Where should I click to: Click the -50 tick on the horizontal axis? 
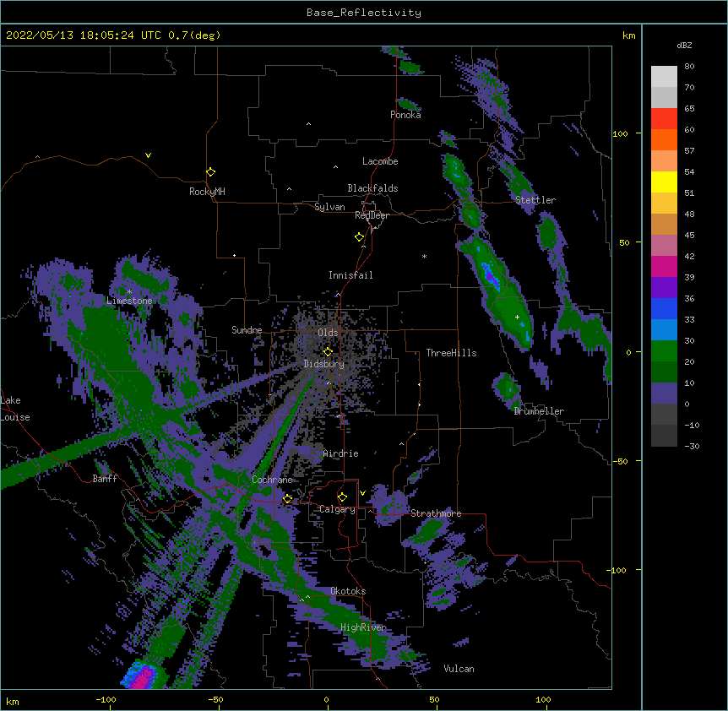(216, 700)
